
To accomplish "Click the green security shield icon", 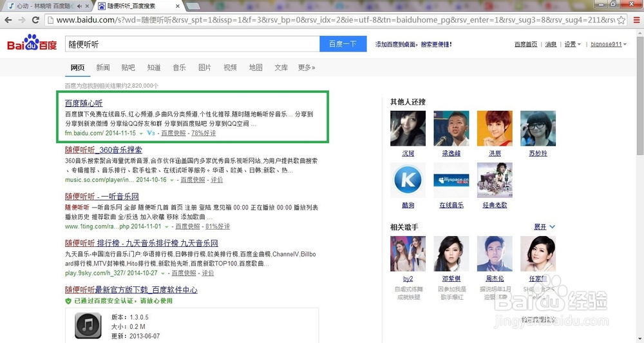I will [x=68, y=301].
